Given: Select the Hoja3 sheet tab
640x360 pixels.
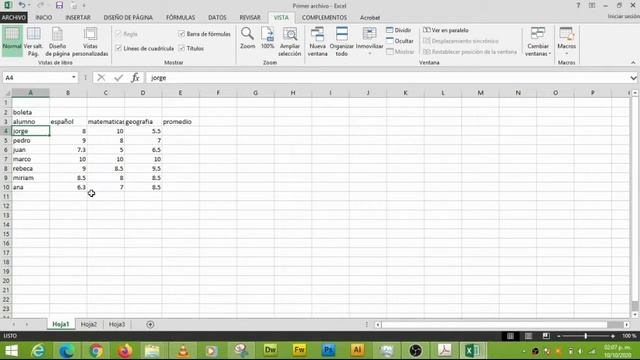Looking at the screenshot, I should (117, 324).
